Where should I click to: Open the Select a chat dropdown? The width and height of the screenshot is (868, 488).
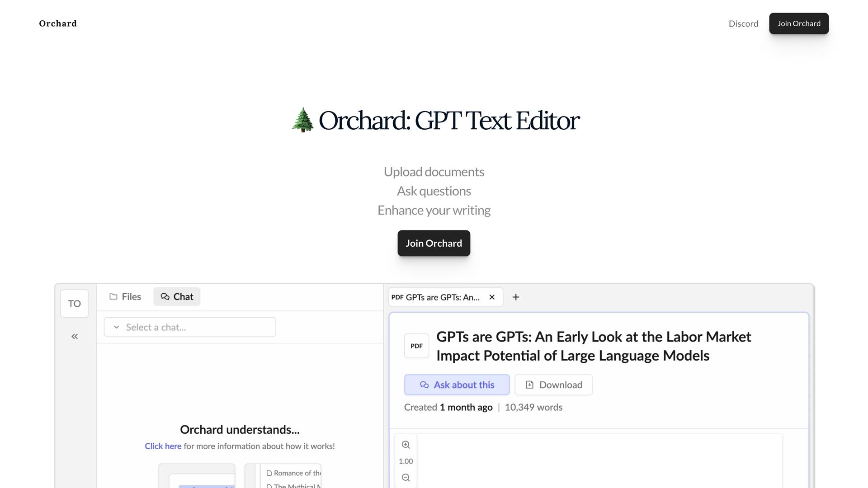(190, 327)
